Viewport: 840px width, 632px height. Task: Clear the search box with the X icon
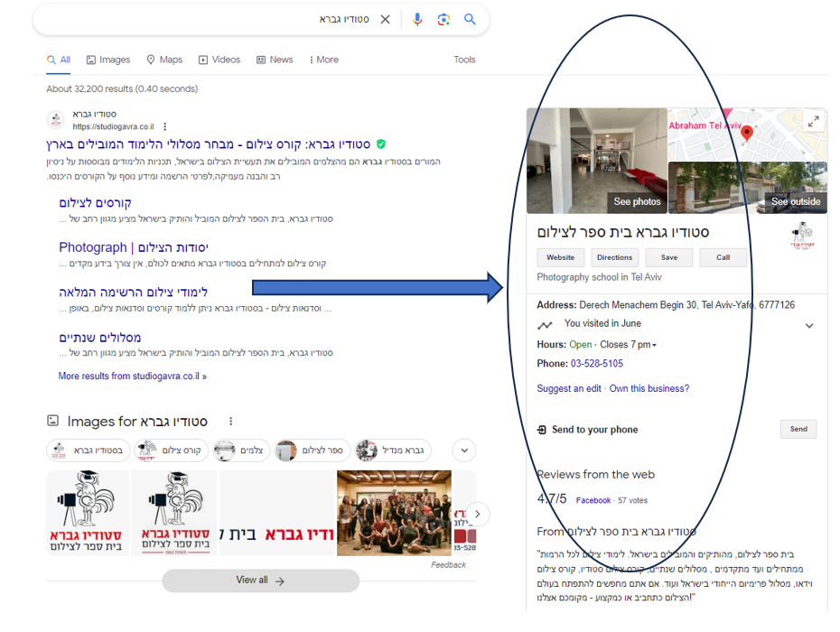(385, 20)
